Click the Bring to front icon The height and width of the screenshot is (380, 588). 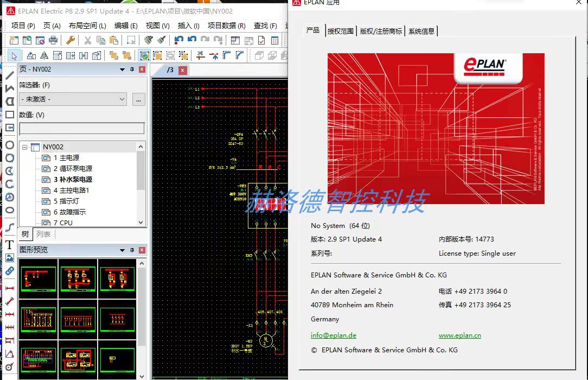113,56
